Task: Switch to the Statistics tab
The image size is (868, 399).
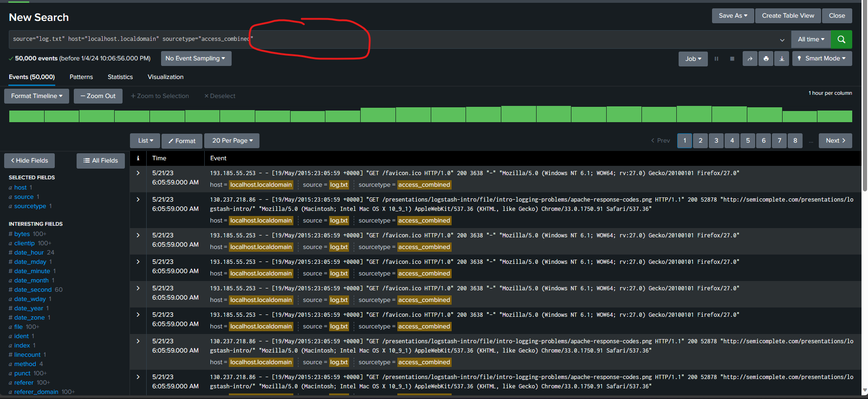Action: point(120,77)
